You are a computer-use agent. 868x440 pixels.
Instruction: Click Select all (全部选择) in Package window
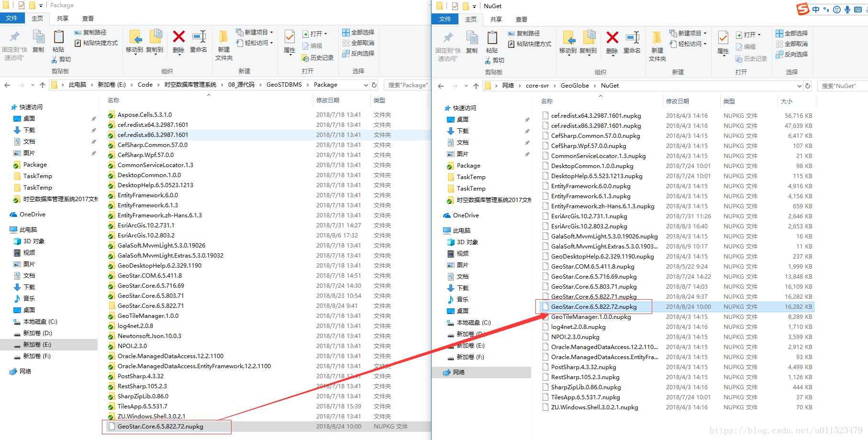pyautogui.click(x=358, y=33)
